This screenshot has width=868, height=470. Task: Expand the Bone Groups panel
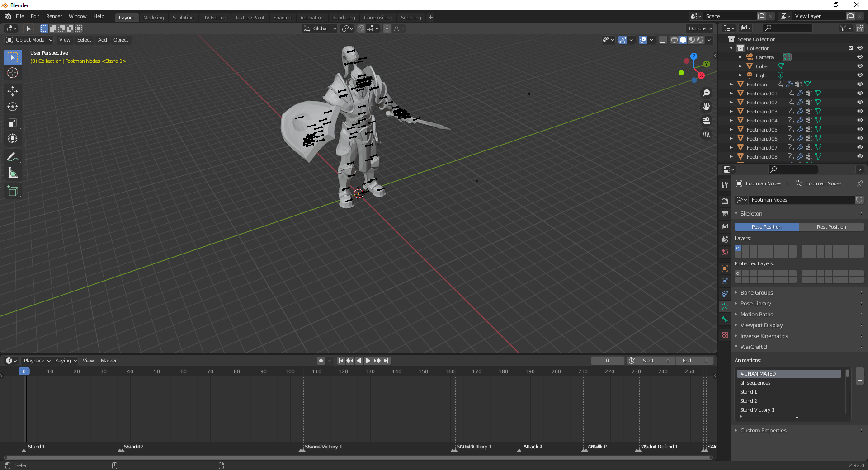coord(756,293)
